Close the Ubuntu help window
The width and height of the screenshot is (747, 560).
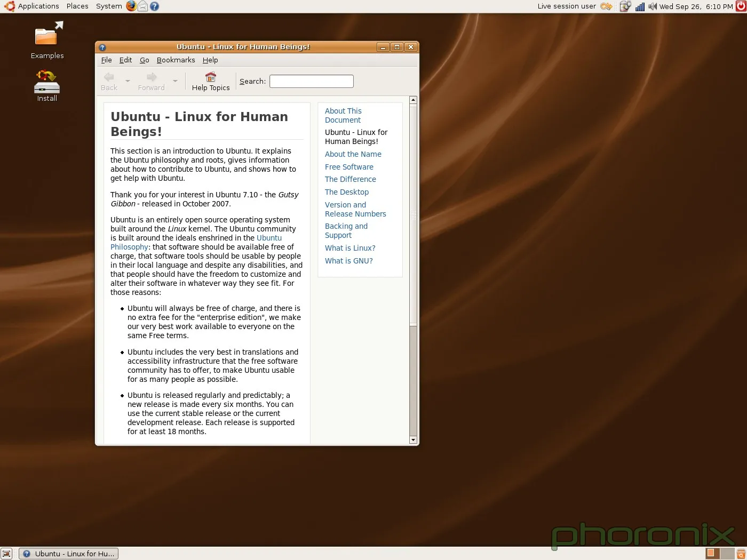(411, 47)
